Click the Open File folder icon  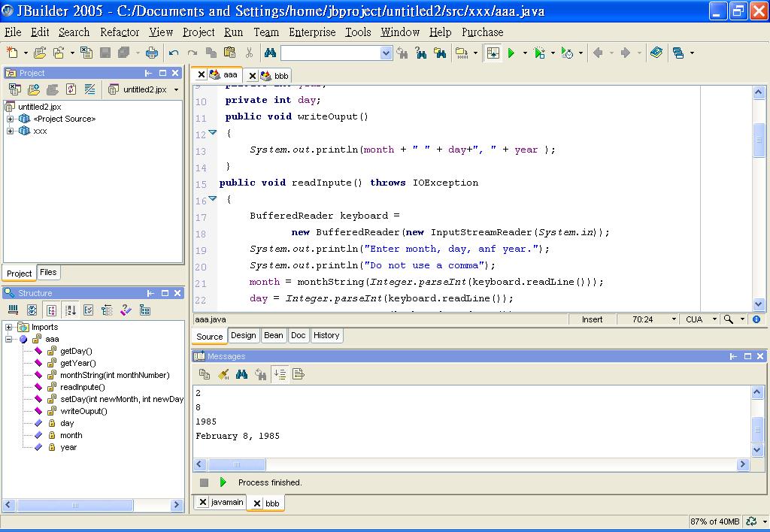(x=40, y=53)
